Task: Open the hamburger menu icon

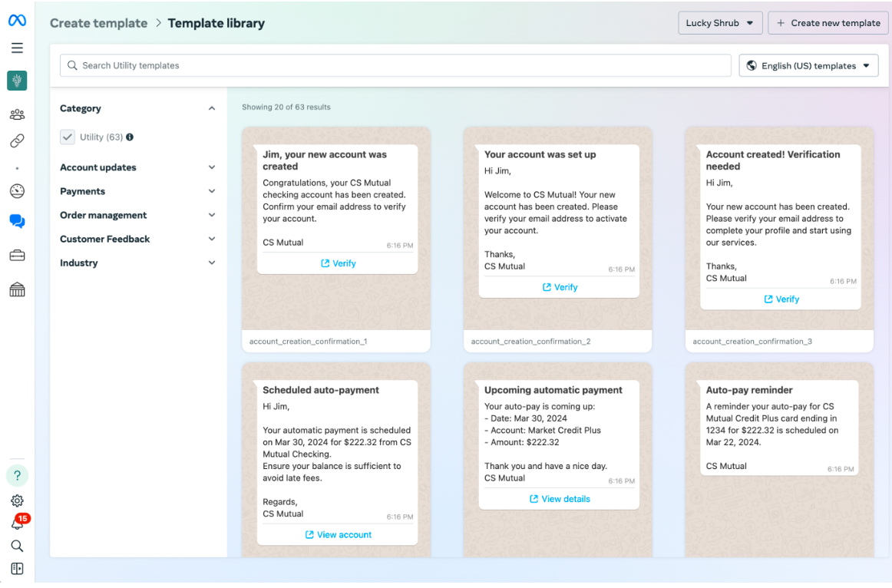Action: (x=17, y=48)
